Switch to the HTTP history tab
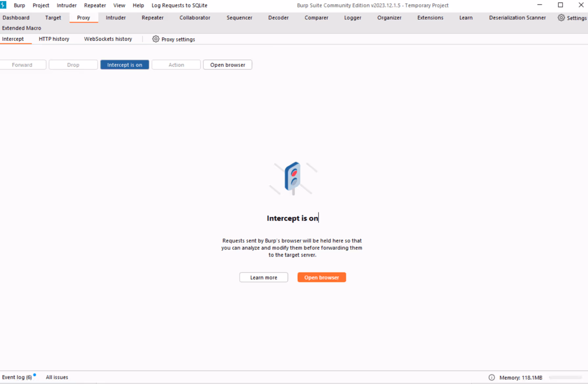 point(54,39)
